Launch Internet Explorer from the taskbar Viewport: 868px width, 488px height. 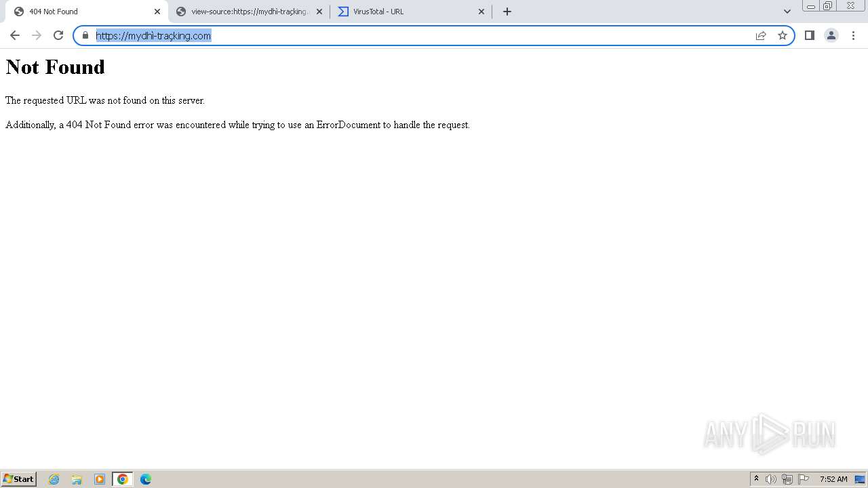pos(54,479)
